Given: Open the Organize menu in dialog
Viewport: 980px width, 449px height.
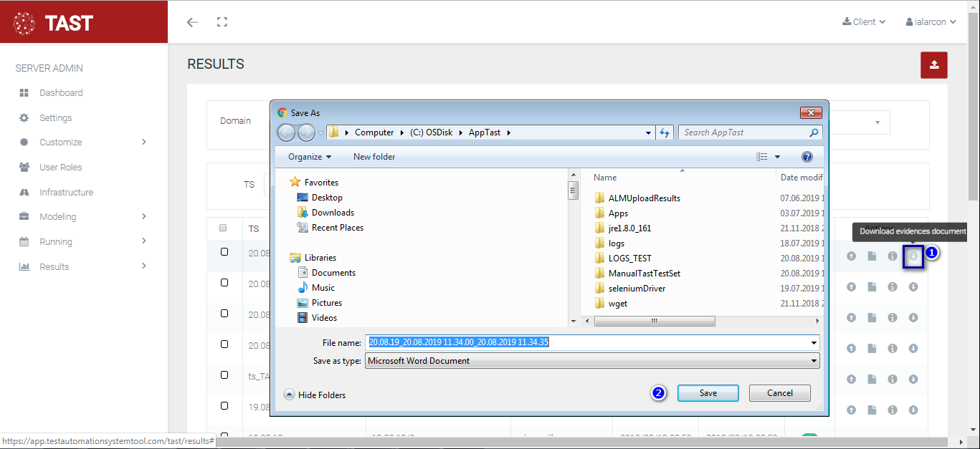Looking at the screenshot, I should [310, 157].
